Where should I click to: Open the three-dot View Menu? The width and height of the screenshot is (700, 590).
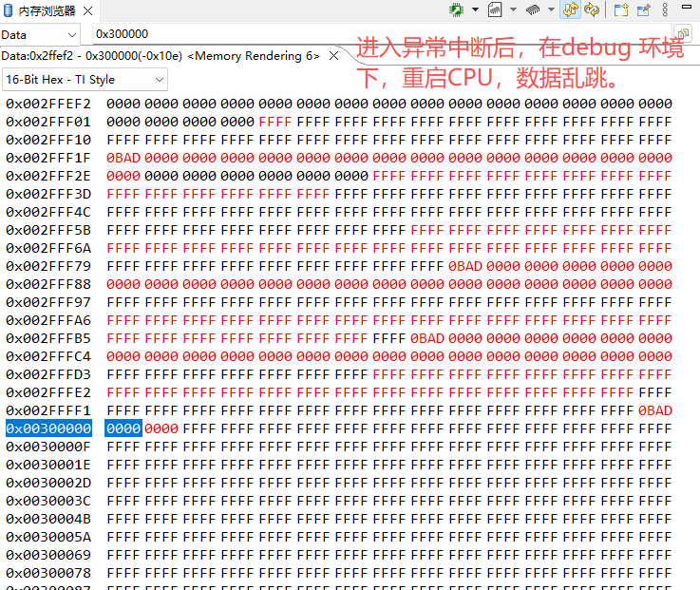665,10
